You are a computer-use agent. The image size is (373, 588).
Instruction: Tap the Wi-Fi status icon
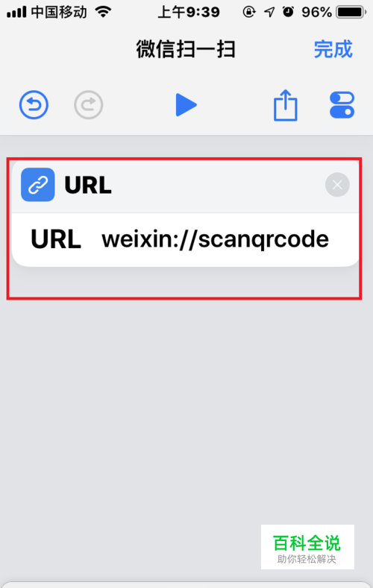tap(104, 12)
